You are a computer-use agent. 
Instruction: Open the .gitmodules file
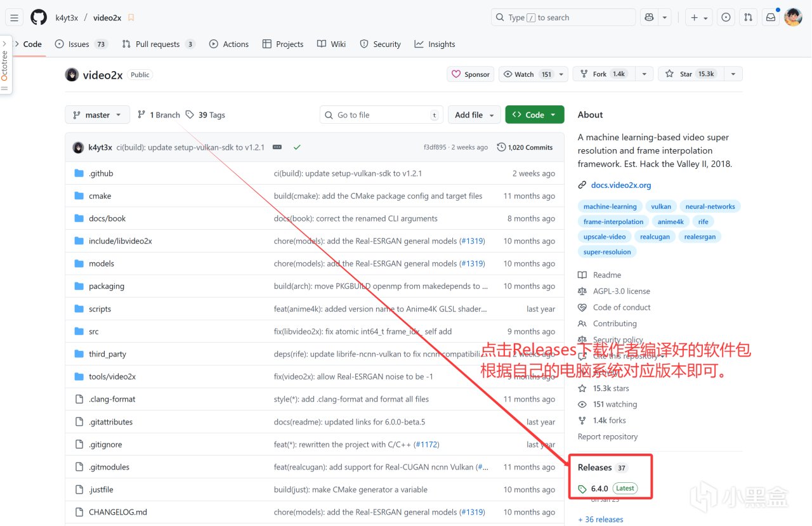click(x=109, y=467)
